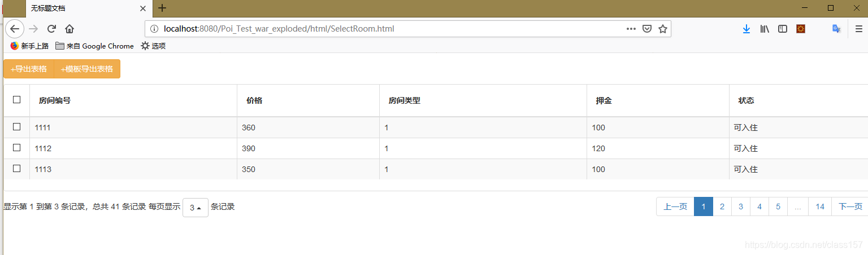Maximize the Firefox window
This screenshot has height=255, width=868.
(831, 8)
